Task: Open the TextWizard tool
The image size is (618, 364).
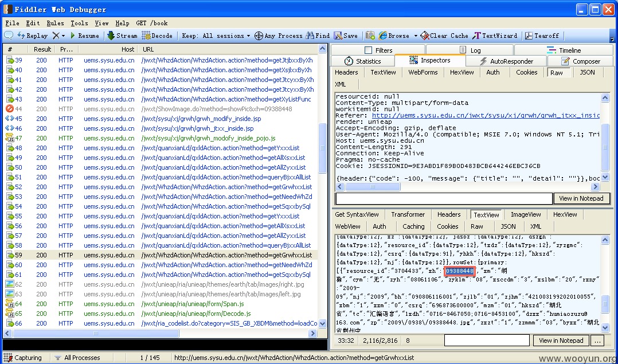Action: tap(495, 36)
